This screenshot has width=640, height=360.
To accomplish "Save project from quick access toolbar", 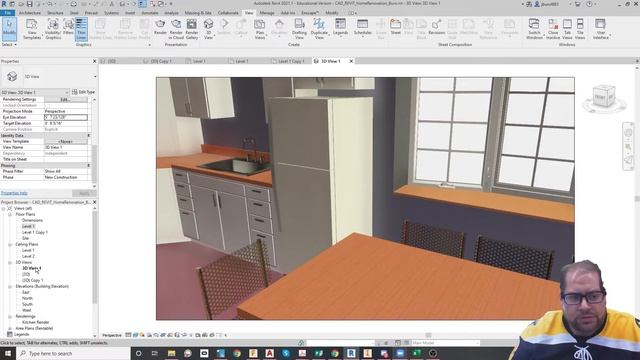I will click(29, 4).
